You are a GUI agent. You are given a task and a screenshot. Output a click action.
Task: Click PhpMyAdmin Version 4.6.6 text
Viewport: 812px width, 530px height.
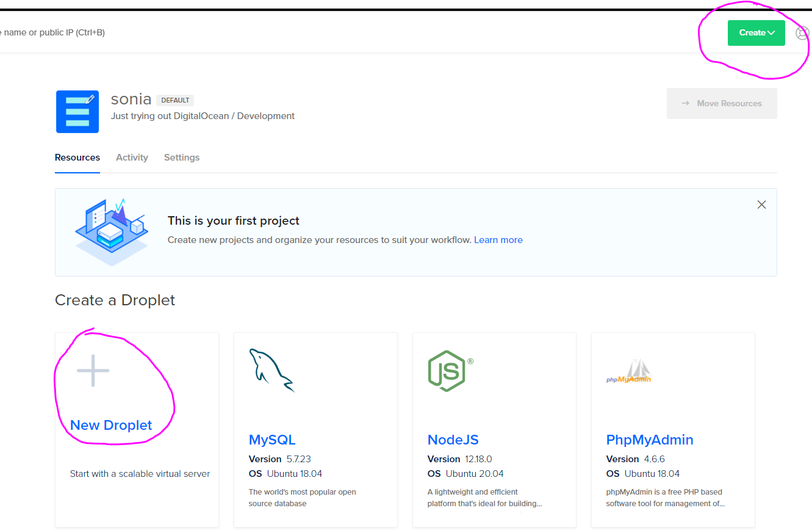coord(636,459)
